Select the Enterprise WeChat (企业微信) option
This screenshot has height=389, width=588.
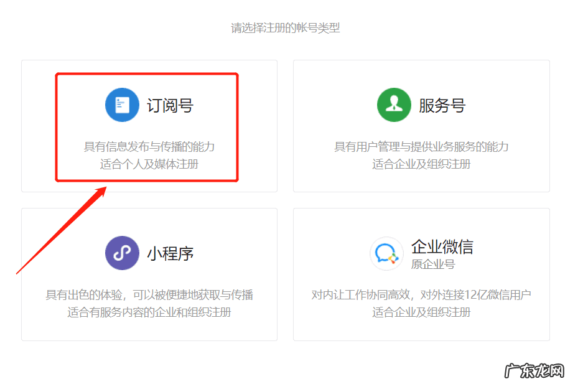(420, 274)
